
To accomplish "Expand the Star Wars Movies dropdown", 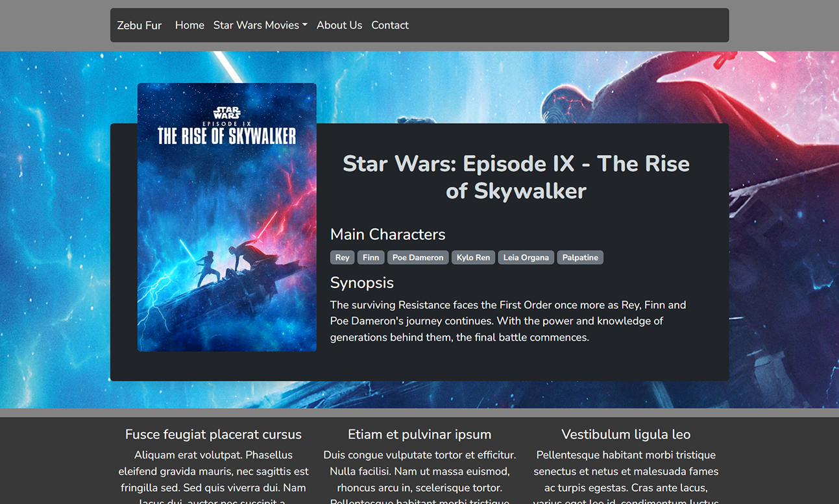I will (x=260, y=25).
